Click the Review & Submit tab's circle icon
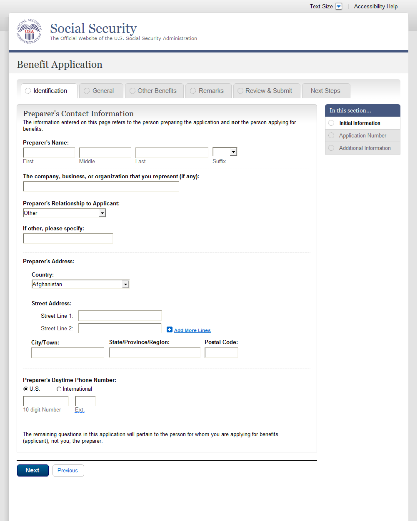420x524 pixels. click(240, 91)
